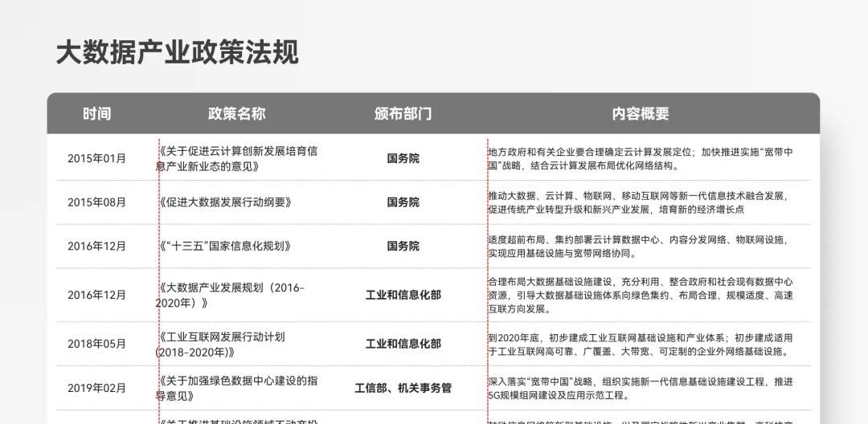
Task: Click 工业和信息化部 in the 大数据产业发展规划 row
Action: (403, 296)
